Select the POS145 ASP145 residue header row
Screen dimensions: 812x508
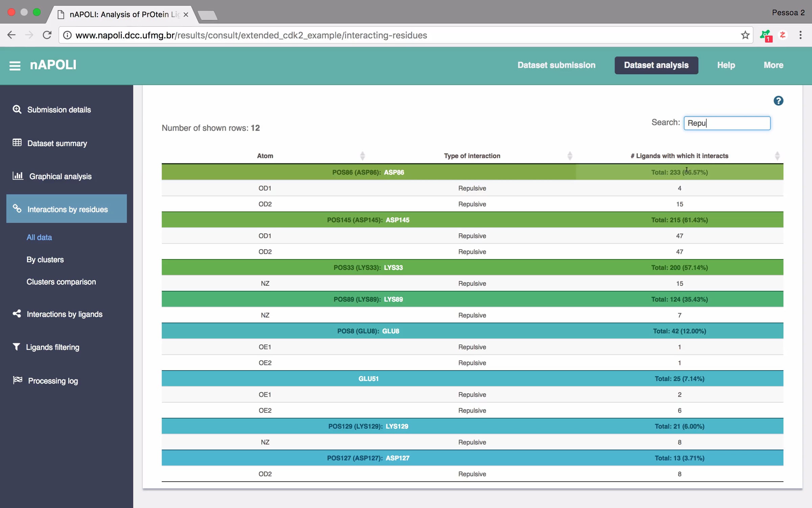(x=472, y=220)
